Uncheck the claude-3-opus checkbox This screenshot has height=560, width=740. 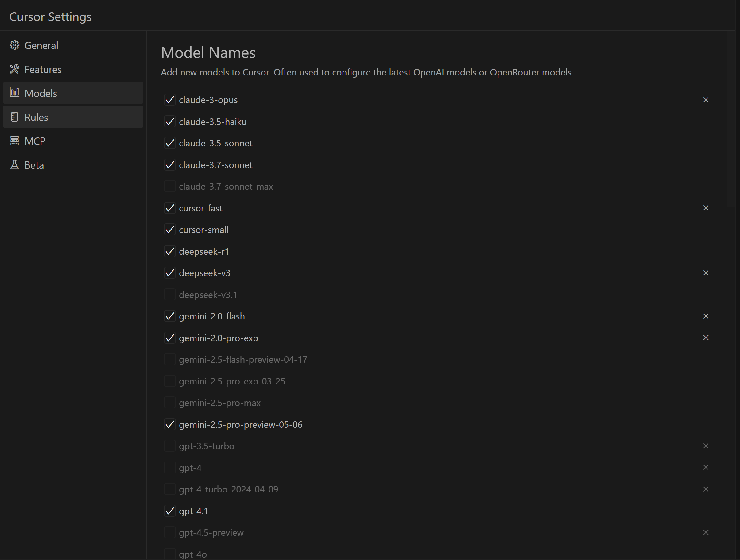click(x=170, y=100)
